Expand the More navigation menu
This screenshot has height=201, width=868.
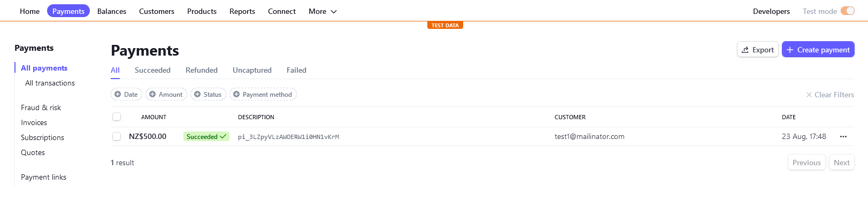point(322,11)
